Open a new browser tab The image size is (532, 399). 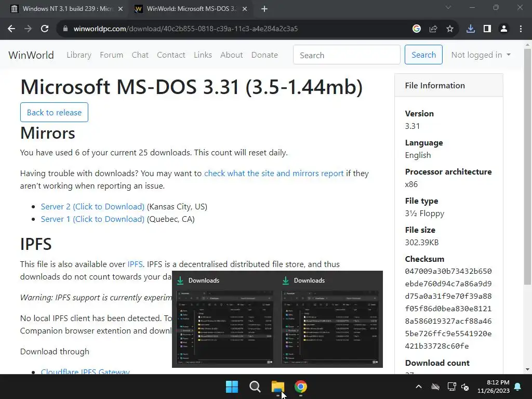point(264,9)
